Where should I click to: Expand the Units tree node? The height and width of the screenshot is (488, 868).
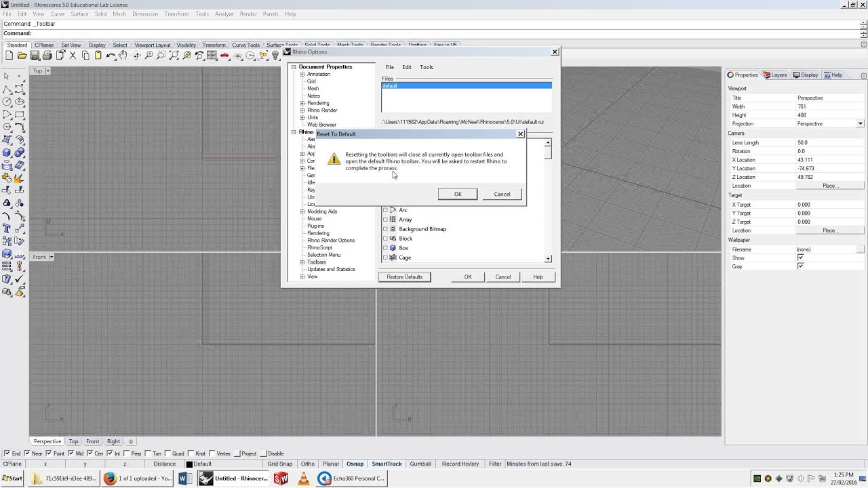coord(302,118)
